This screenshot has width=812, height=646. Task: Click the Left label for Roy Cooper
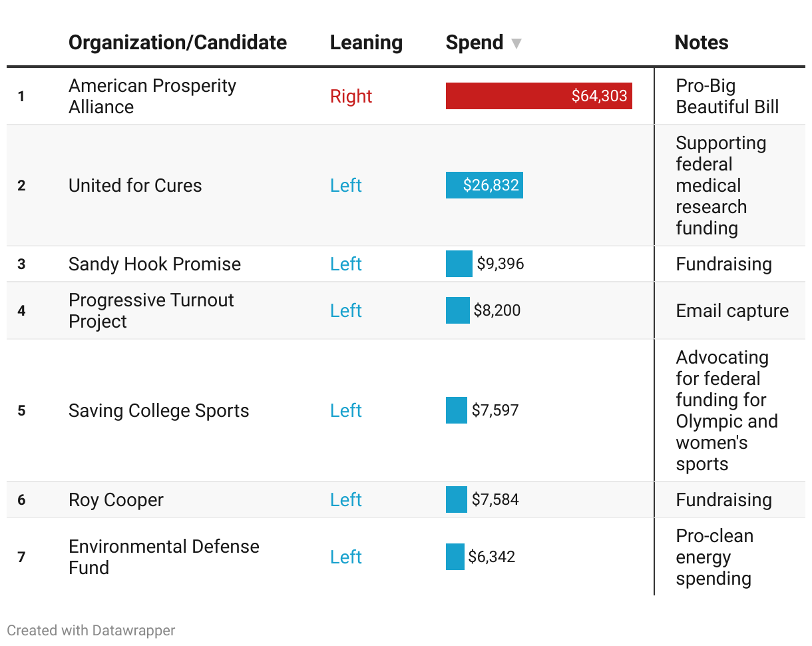pos(346,499)
